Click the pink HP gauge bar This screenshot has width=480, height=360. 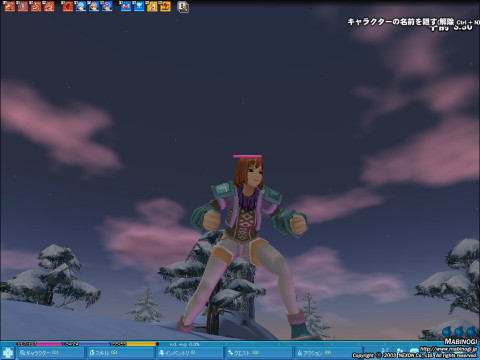click(39, 344)
